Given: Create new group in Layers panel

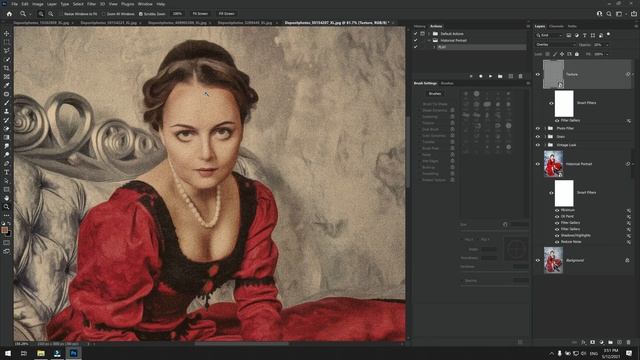Looking at the screenshot, I should [x=610, y=342].
